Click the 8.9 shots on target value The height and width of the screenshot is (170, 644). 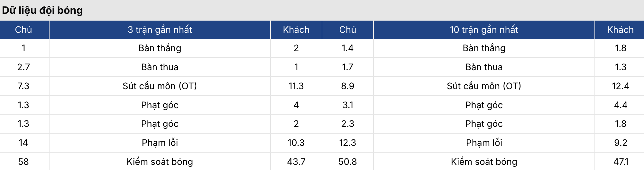click(347, 86)
